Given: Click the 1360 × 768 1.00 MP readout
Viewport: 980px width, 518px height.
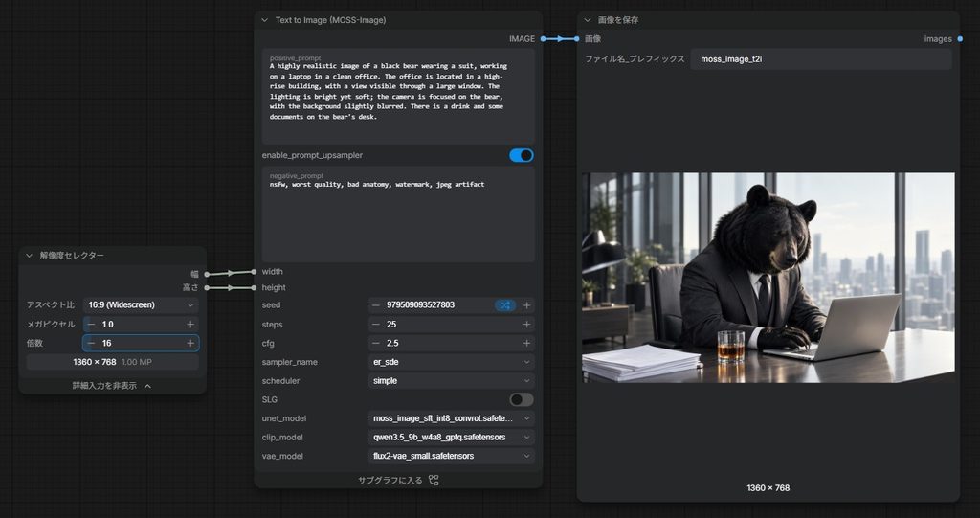Looking at the screenshot, I should pyautogui.click(x=113, y=362).
